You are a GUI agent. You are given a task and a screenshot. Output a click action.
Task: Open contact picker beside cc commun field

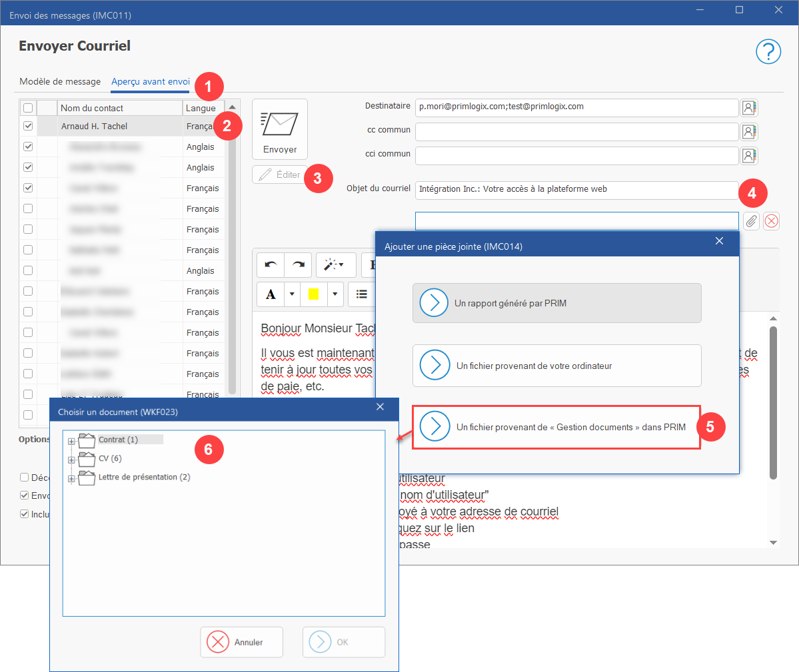tap(748, 132)
